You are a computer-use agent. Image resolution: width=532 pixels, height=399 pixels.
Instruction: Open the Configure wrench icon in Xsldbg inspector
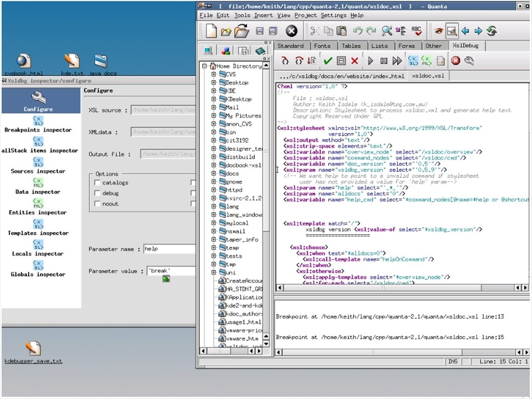(x=38, y=101)
